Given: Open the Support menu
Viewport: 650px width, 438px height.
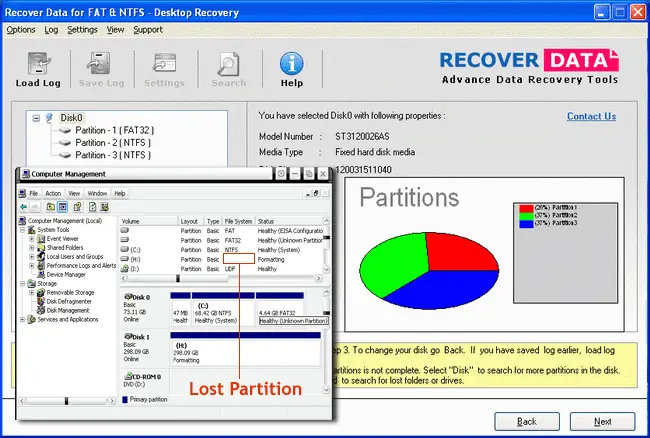Looking at the screenshot, I should pyautogui.click(x=148, y=30).
